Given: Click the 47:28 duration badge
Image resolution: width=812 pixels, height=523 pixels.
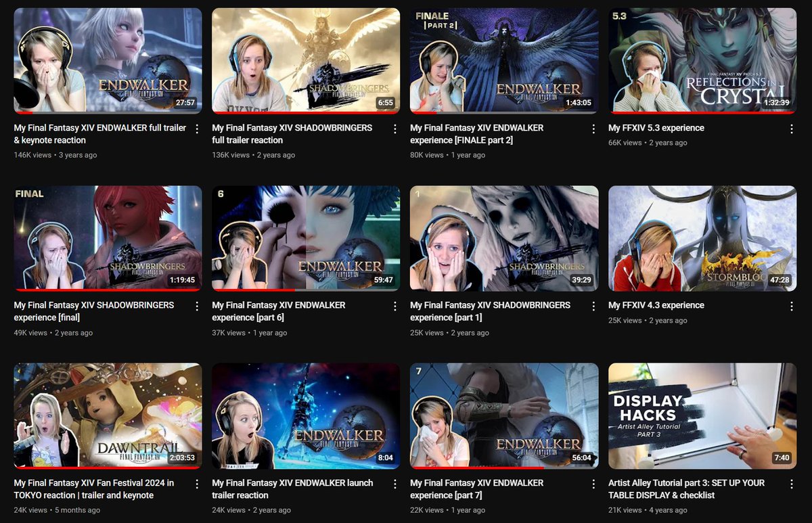Looking at the screenshot, I should click(x=780, y=280).
